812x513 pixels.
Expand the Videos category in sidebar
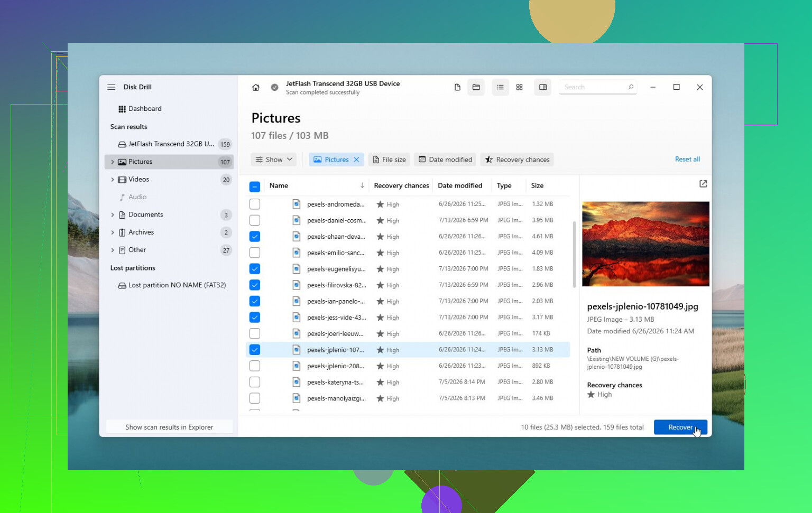click(x=113, y=180)
